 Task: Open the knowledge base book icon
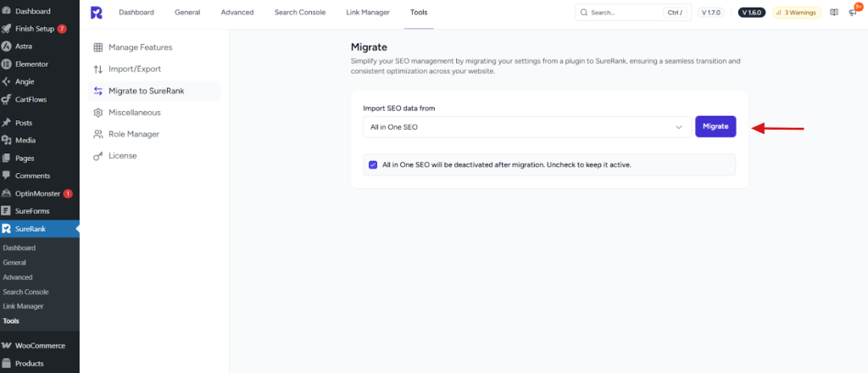tap(834, 13)
